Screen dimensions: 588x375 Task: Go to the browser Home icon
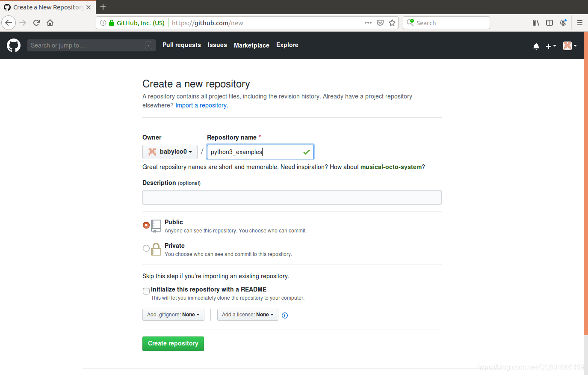tap(50, 23)
